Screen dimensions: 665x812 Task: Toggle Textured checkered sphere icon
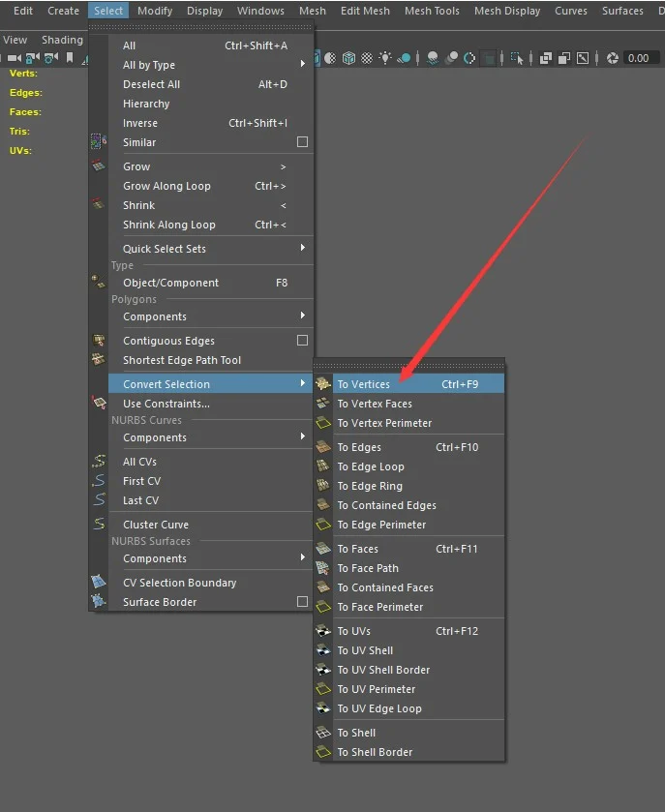click(x=367, y=58)
